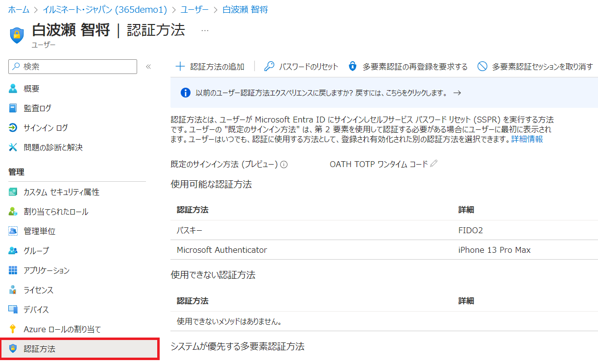Open the 詳細情報 link

coord(527,139)
